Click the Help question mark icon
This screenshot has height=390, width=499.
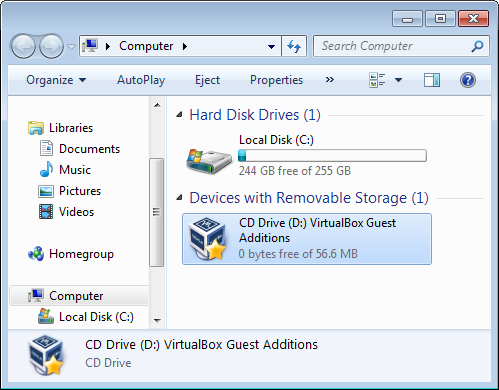click(468, 80)
